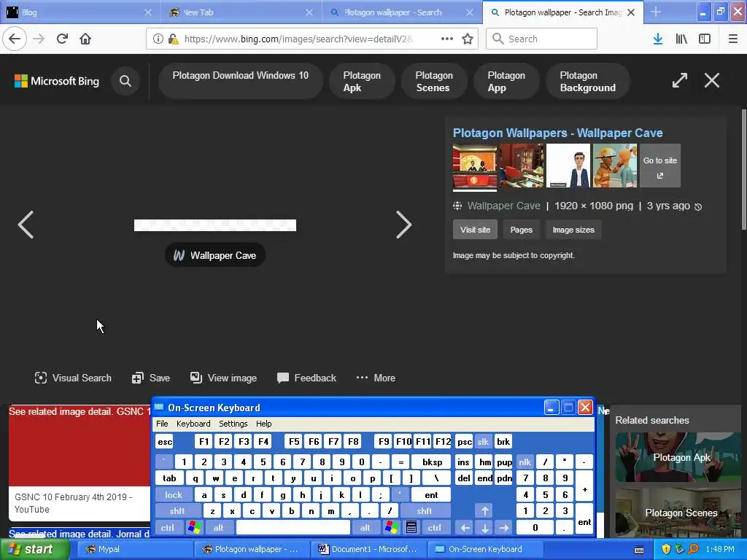Screen dimensions: 747x560
Task: Open related search Plotagon Scenes tile
Action: coord(678,513)
